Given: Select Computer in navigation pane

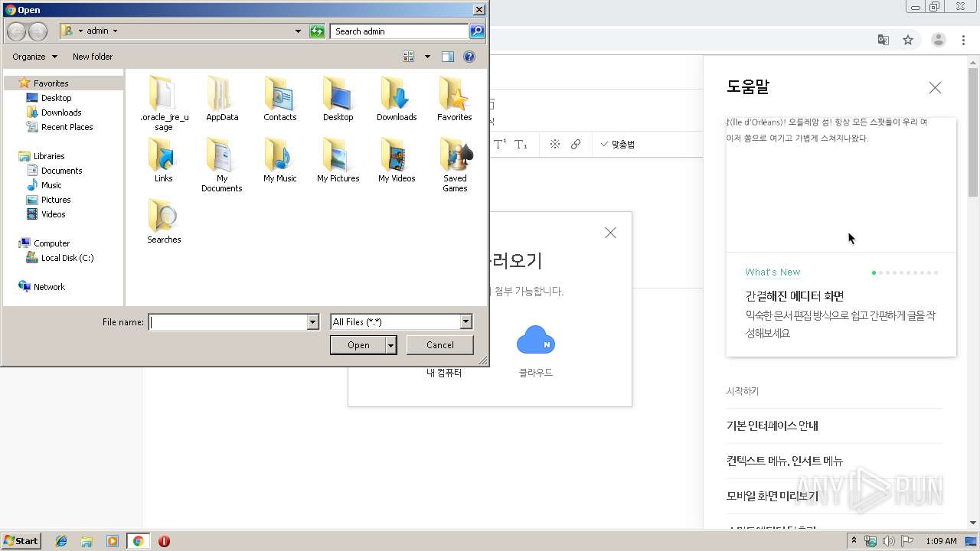Looking at the screenshot, I should click(x=51, y=243).
